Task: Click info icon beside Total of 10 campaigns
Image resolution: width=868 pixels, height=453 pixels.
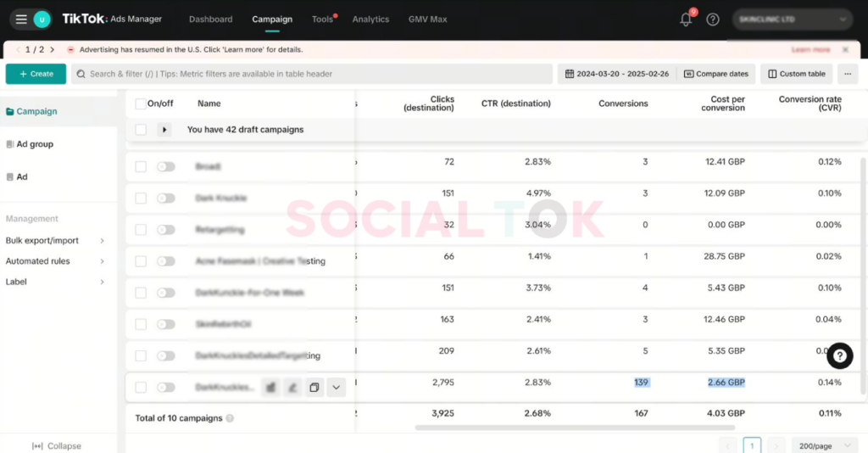Action: pos(230,418)
